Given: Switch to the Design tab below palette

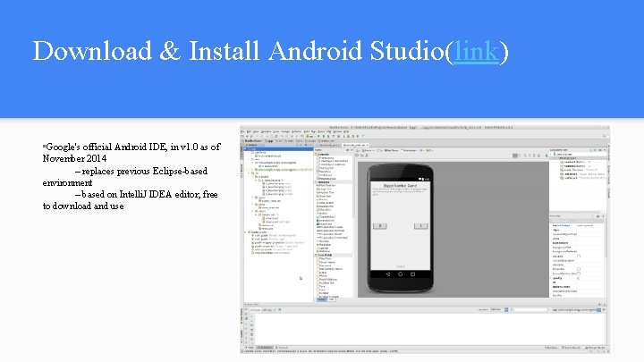Looking at the screenshot, I should click(322, 299).
